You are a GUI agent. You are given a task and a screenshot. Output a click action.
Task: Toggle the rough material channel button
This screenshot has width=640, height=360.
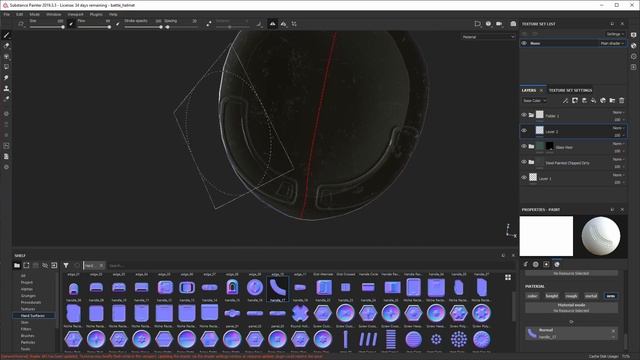click(571, 296)
